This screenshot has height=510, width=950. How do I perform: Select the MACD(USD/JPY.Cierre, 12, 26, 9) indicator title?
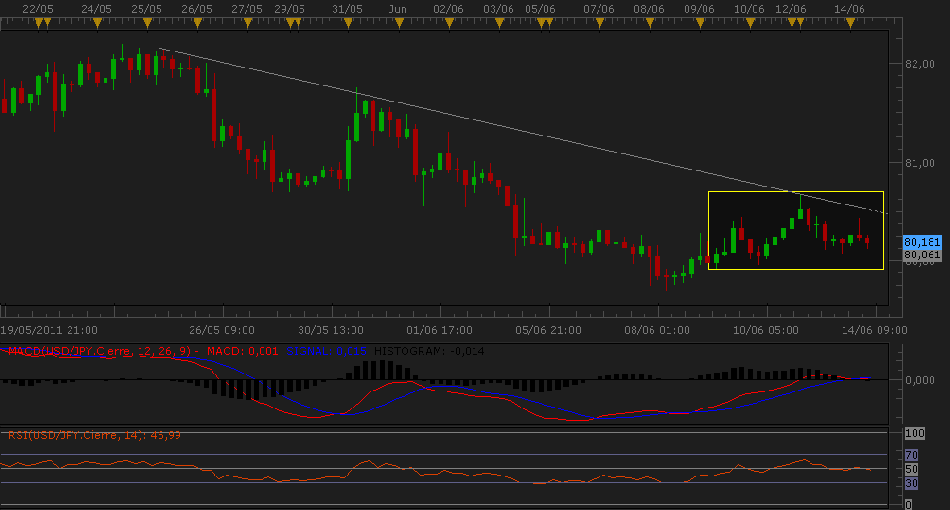99,351
